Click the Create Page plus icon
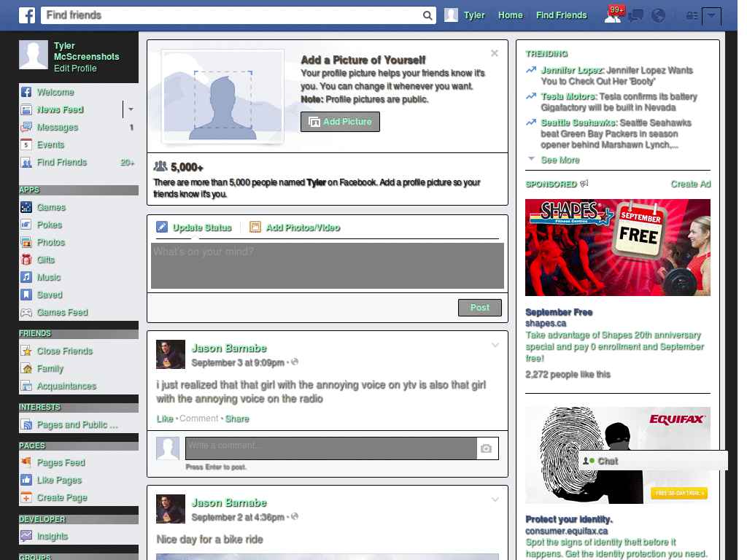 pos(26,497)
